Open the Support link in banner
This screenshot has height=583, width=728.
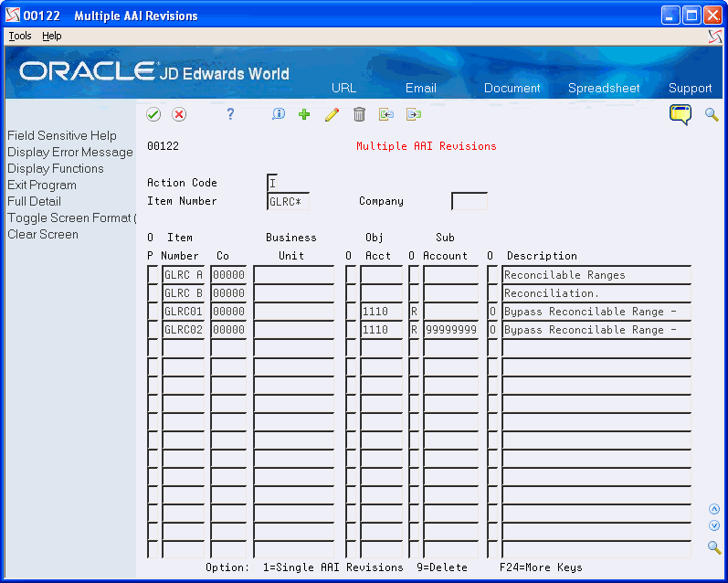coord(690,88)
